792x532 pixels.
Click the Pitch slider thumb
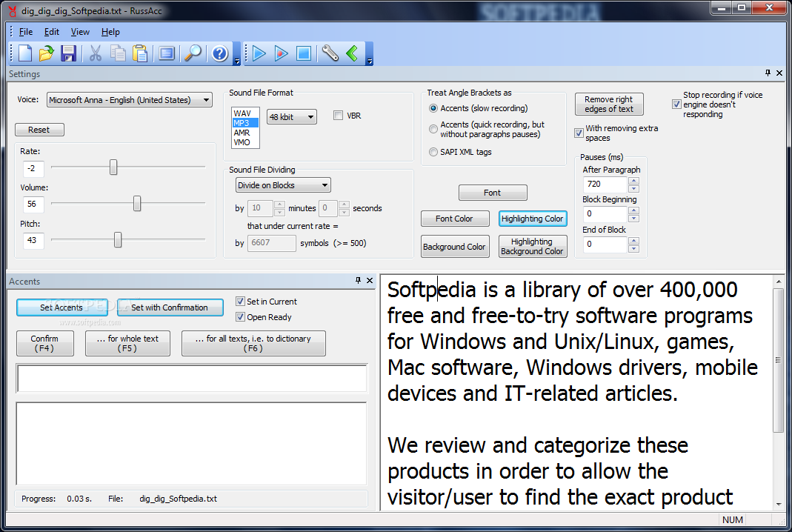pos(118,240)
